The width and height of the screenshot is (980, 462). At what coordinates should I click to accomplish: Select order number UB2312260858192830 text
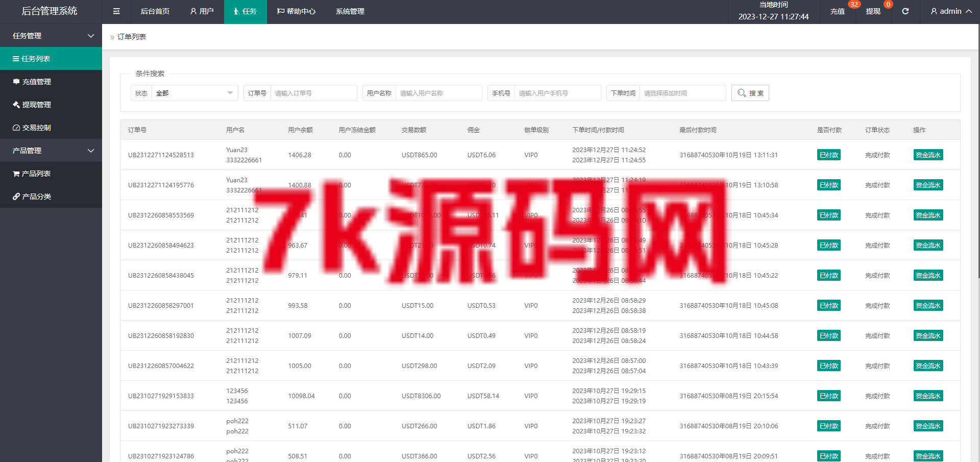click(x=161, y=335)
